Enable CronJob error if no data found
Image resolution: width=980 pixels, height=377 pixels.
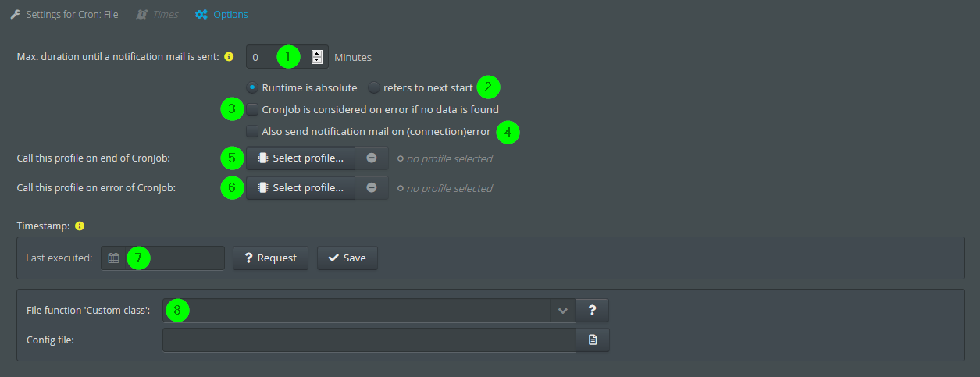[x=252, y=109]
